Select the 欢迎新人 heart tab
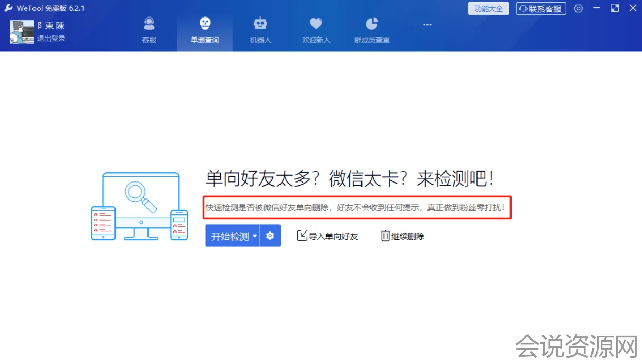Screen dimensions: 642x364 [316, 30]
